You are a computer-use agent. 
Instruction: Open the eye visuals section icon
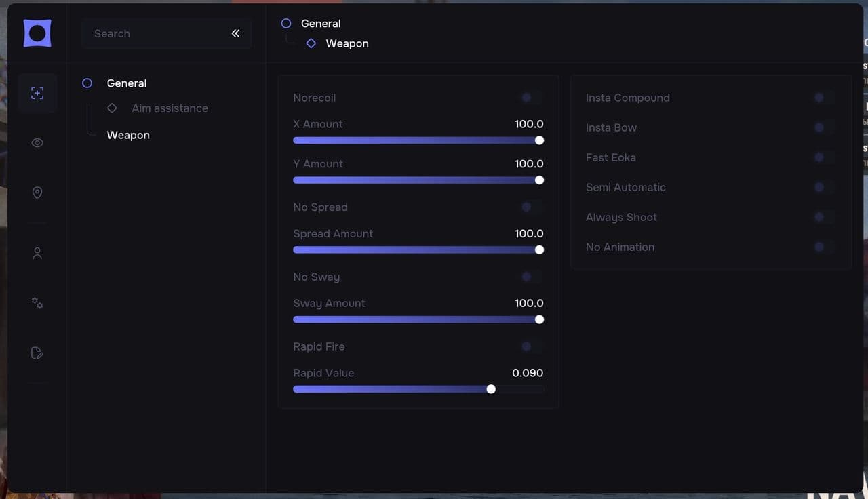click(37, 143)
